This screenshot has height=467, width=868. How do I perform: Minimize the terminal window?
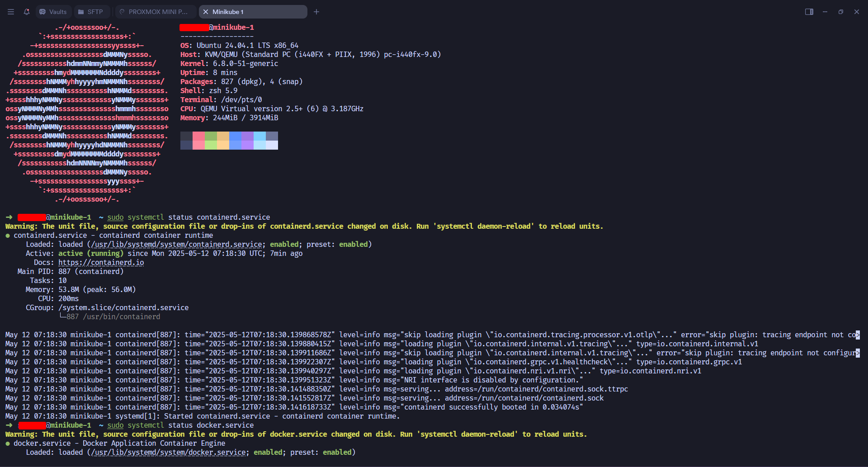click(825, 12)
